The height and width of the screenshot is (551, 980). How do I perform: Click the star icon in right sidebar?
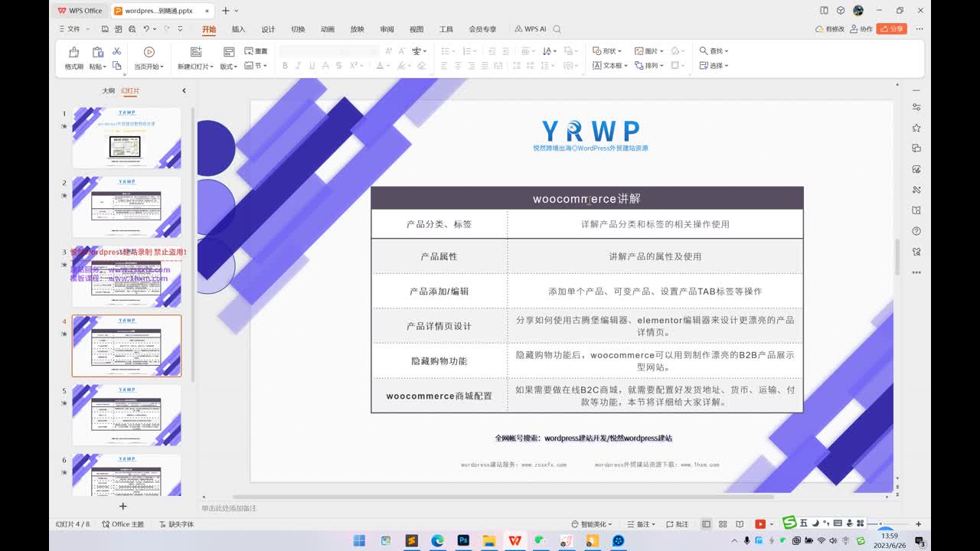pyautogui.click(x=916, y=128)
